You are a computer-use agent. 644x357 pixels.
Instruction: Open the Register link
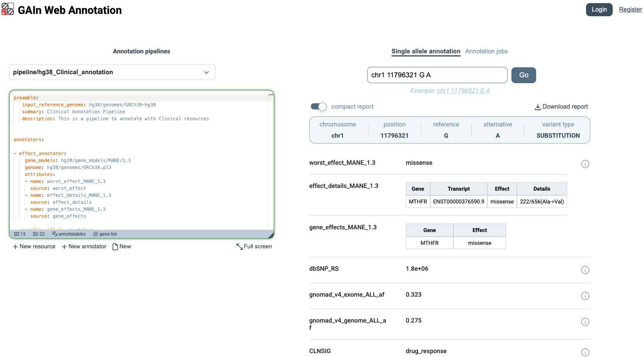[x=630, y=10]
